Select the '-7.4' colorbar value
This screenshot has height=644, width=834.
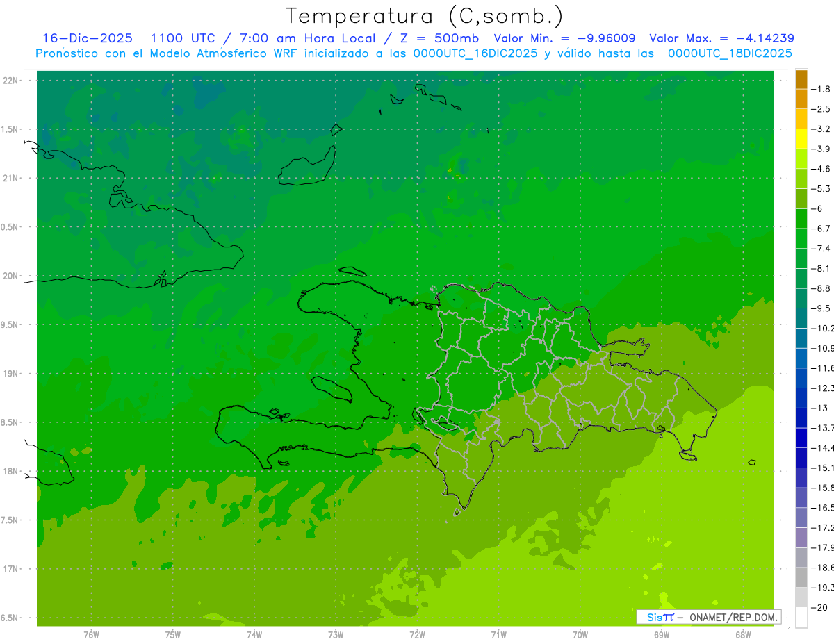point(821,249)
